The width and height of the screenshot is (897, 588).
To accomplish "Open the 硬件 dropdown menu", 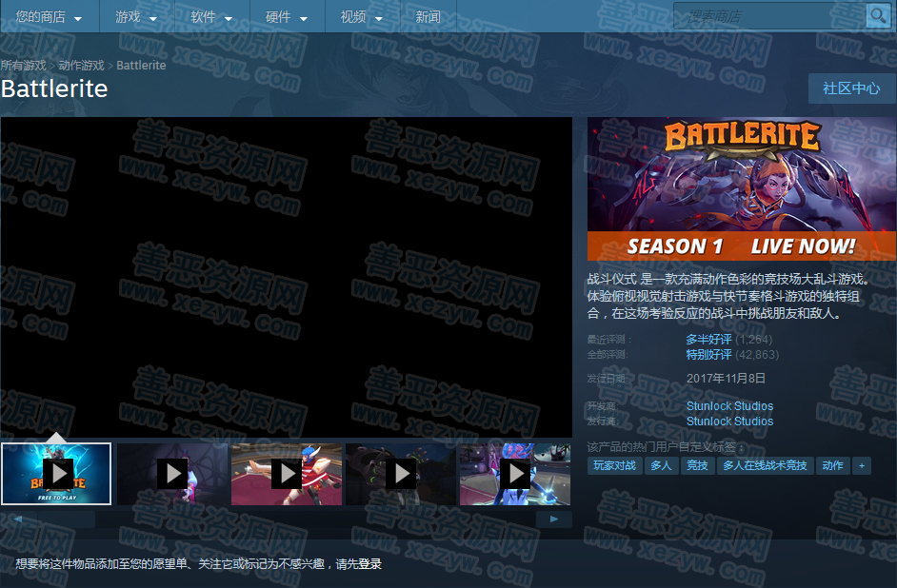I will pos(287,17).
